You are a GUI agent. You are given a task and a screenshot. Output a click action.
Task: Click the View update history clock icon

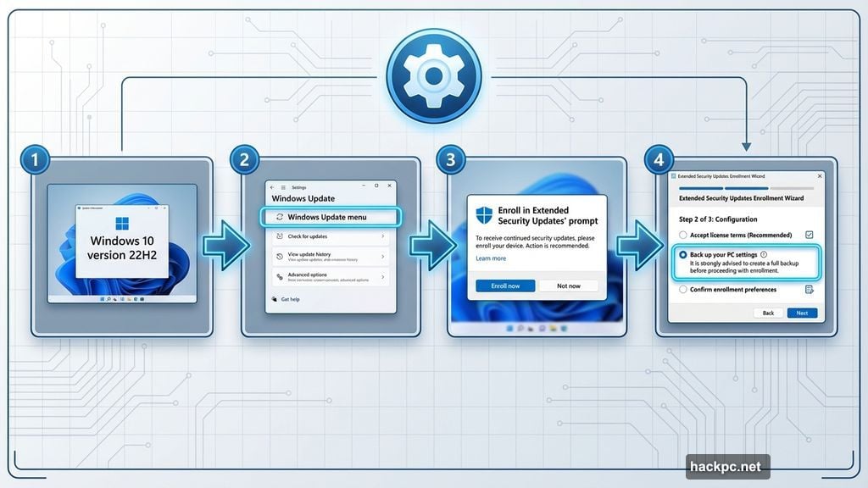tap(279, 256)
